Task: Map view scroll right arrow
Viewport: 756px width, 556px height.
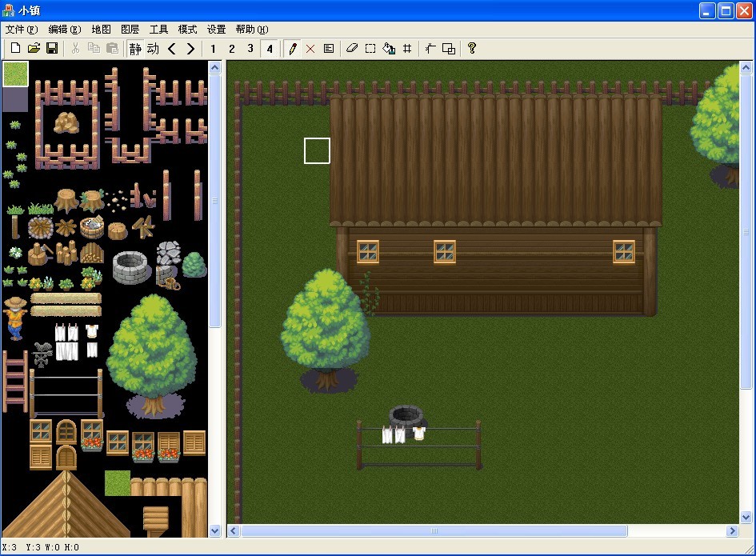Action: click(x=732, y=531)
